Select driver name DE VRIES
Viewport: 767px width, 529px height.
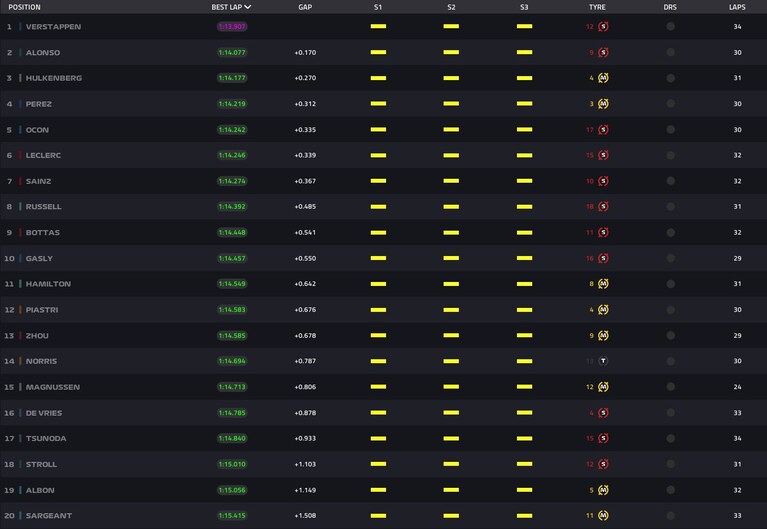click(x=44, y=413)
